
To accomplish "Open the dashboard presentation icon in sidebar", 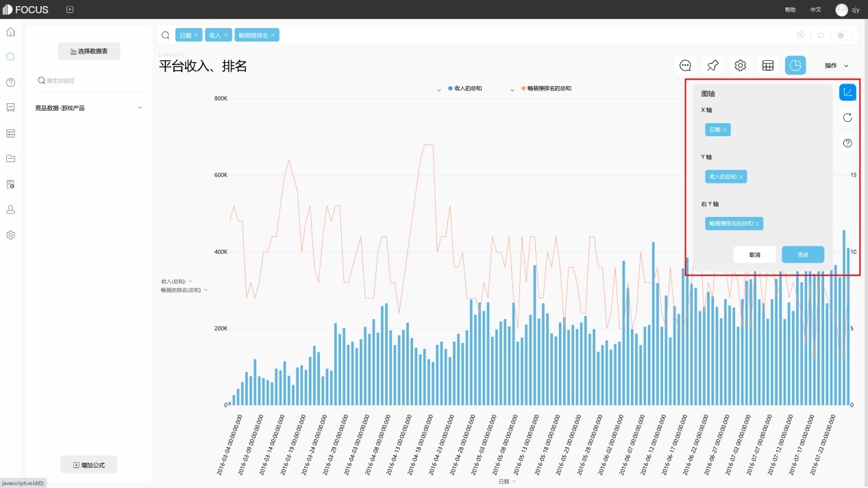I will [10, 107].
